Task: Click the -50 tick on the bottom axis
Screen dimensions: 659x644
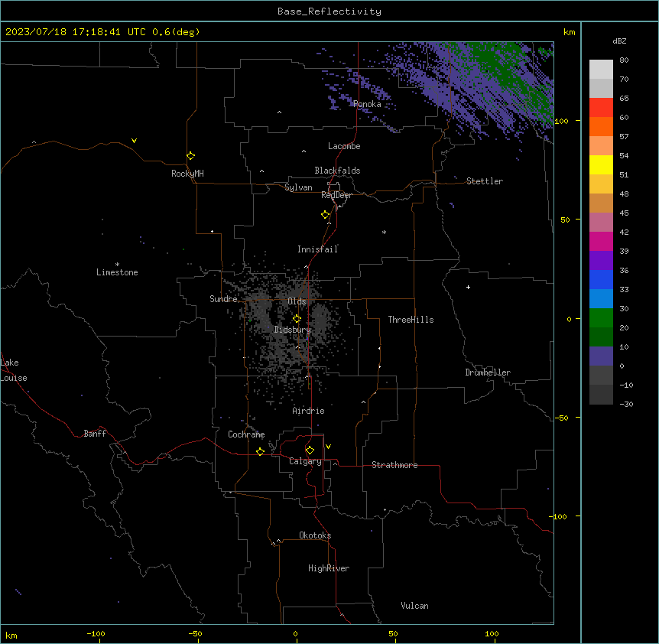Action: (x=195, y=633)
